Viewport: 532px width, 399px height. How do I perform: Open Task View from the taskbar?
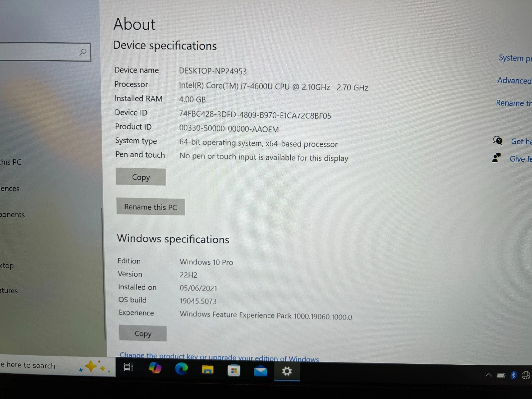pyautogui.click(x=128, y=367)
